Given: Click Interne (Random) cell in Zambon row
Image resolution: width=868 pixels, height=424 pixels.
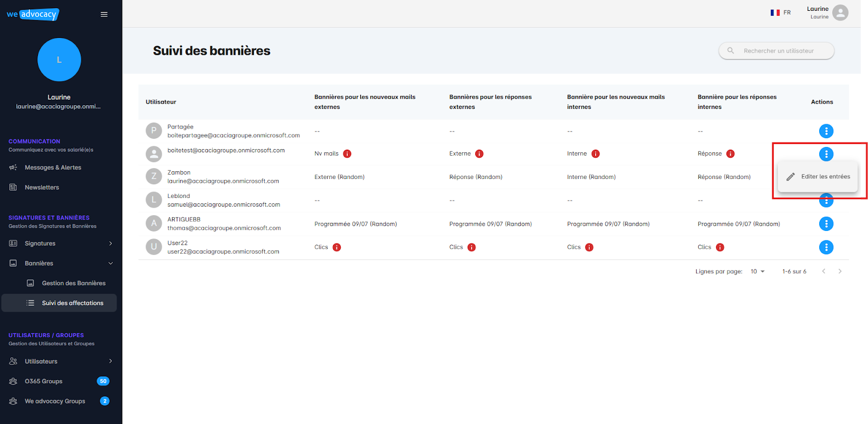Looking at the screenshot, I should 591,177.
